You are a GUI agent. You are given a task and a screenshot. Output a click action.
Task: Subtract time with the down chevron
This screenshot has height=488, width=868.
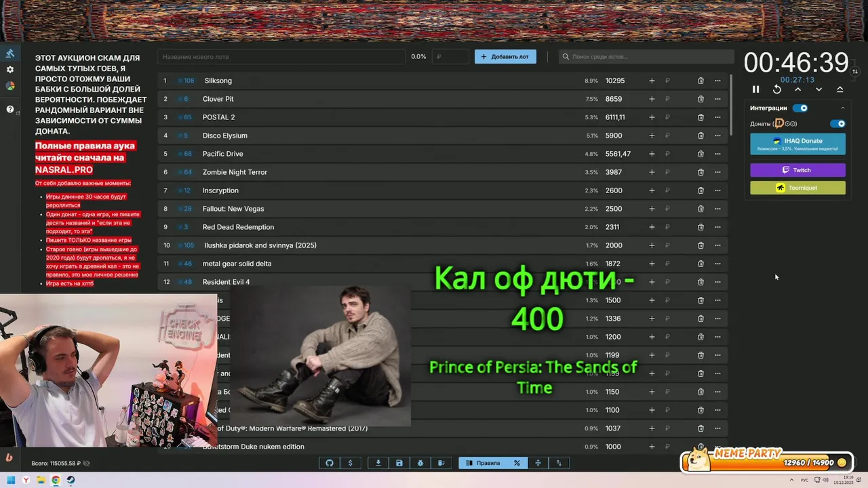point(819,89)
